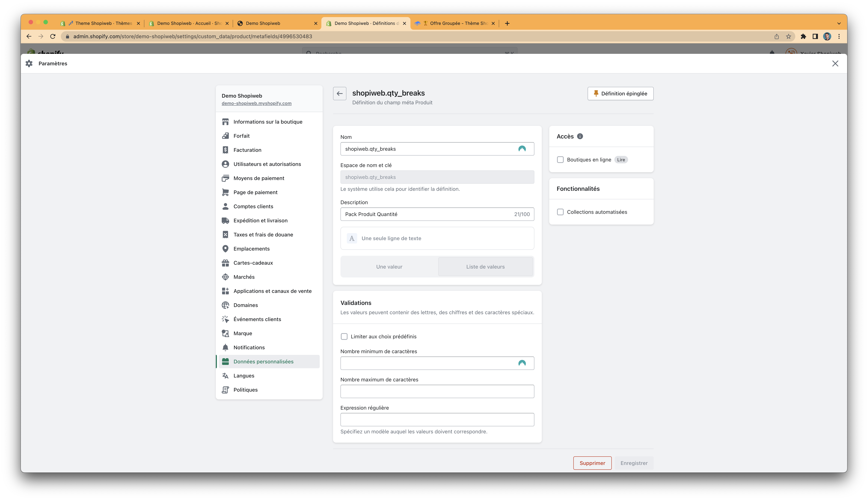Image resolution: width=868 pixels, height=500 pixels.
Task: Click the Accès info icon
Action: (x=580, y=136)
